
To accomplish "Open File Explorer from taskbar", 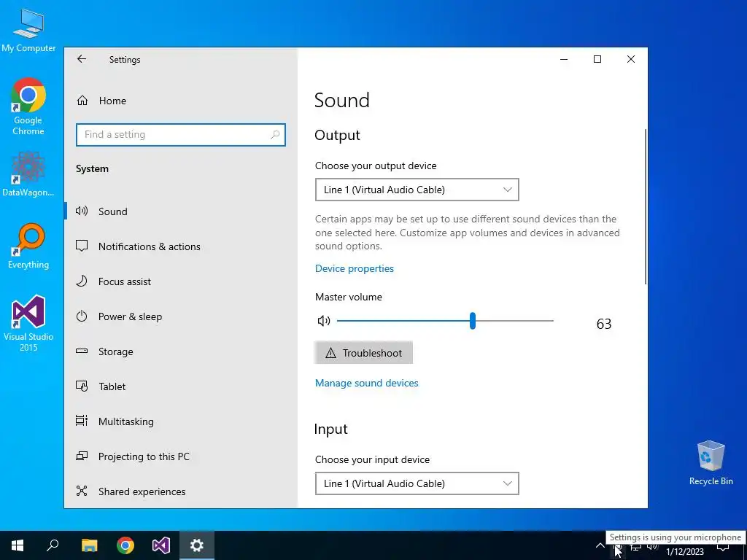I will point(89,545).
